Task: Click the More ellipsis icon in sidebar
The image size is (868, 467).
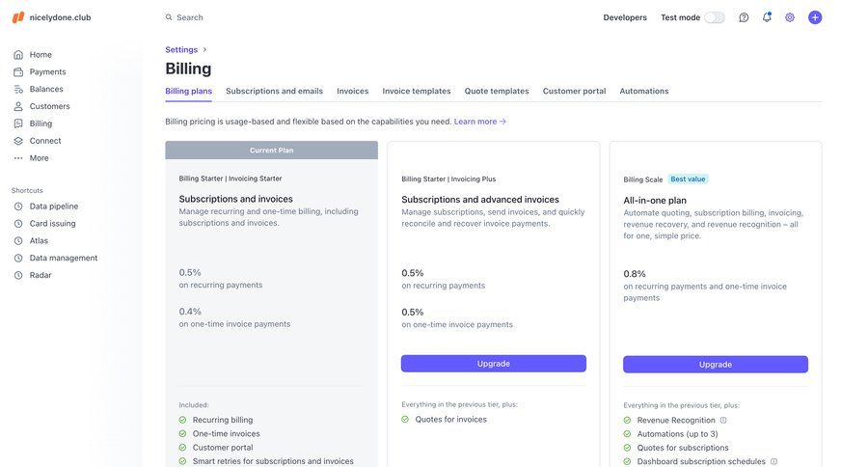Action: tap(18, 158)
